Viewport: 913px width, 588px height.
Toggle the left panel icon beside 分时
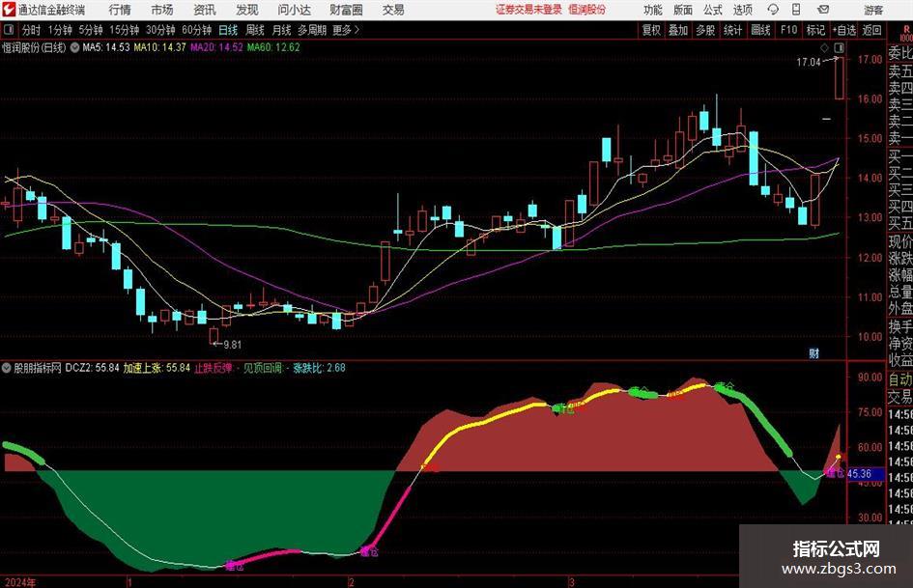coord(8,30)
